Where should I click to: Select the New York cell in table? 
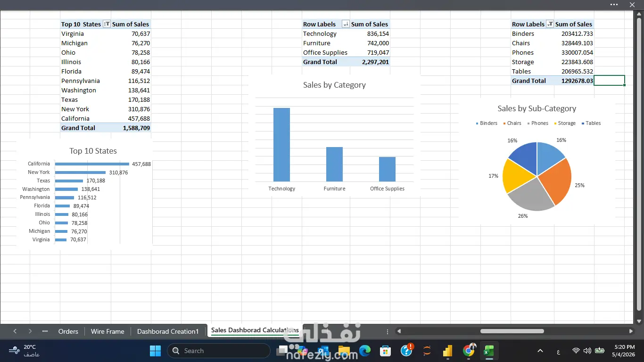[x=86, y=109]
